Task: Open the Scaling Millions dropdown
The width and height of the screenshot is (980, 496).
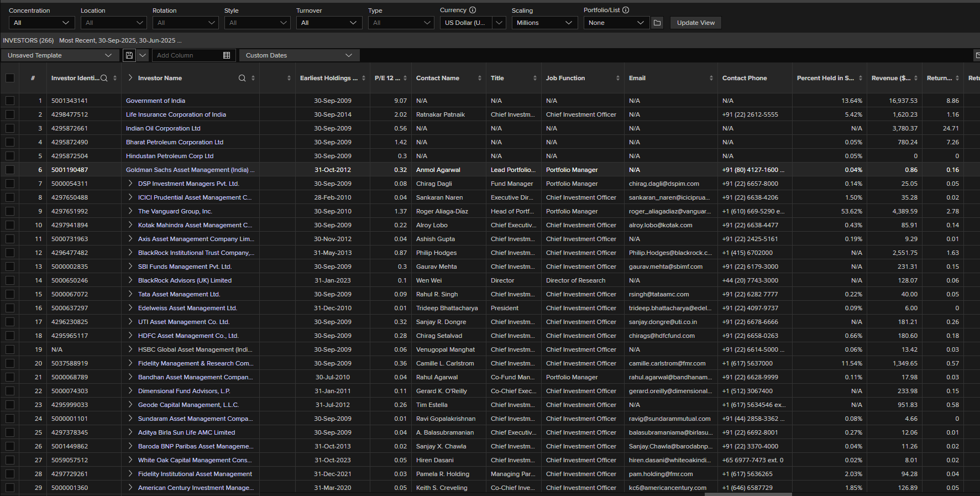Action: pyautogui.click(x=545, y=23)
